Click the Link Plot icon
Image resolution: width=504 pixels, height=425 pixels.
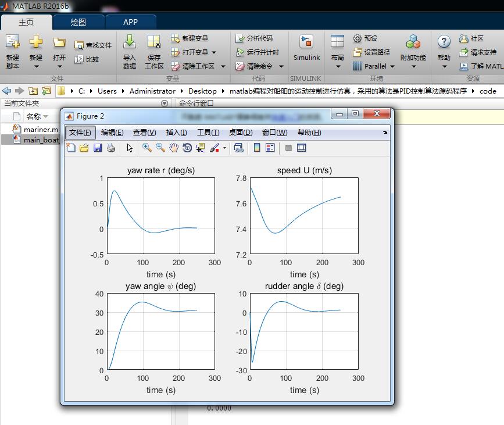click(x=239, y=148)
